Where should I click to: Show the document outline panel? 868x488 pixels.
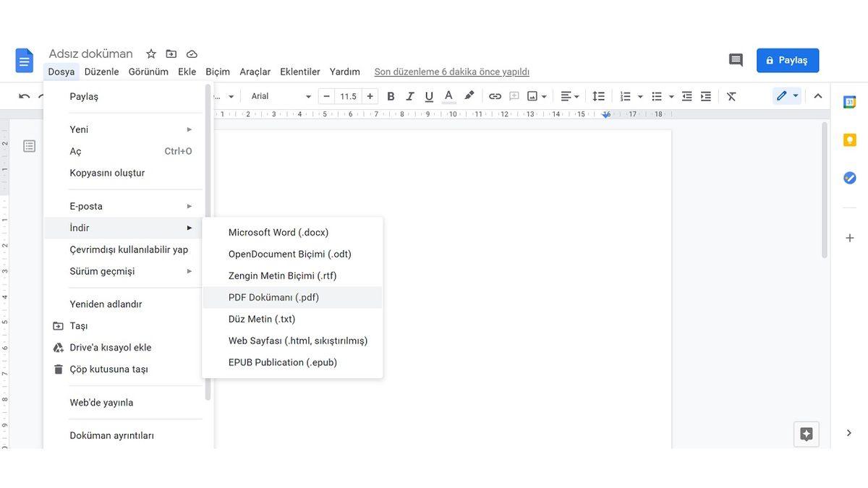click(x=29, y=147)
